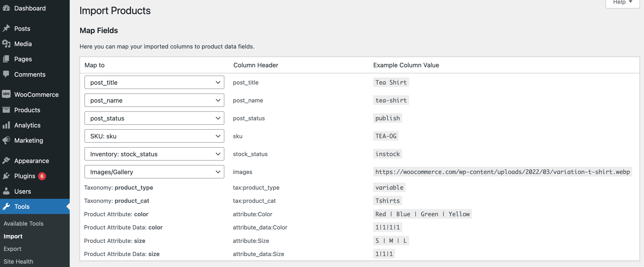Image resolution: width=644 pixels, height=267 pixels.
Task: Go to the Export page
Action: click(x=12, y=248)
